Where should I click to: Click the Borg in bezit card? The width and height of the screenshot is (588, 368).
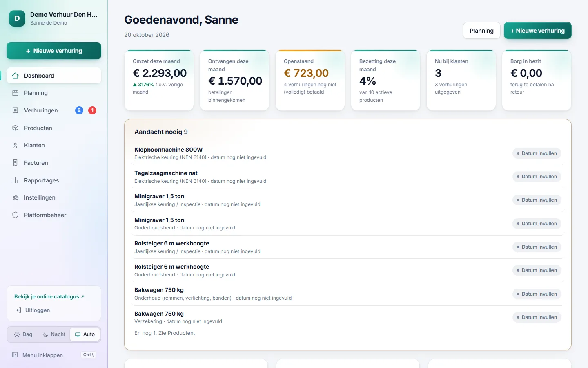pos(537,80)
